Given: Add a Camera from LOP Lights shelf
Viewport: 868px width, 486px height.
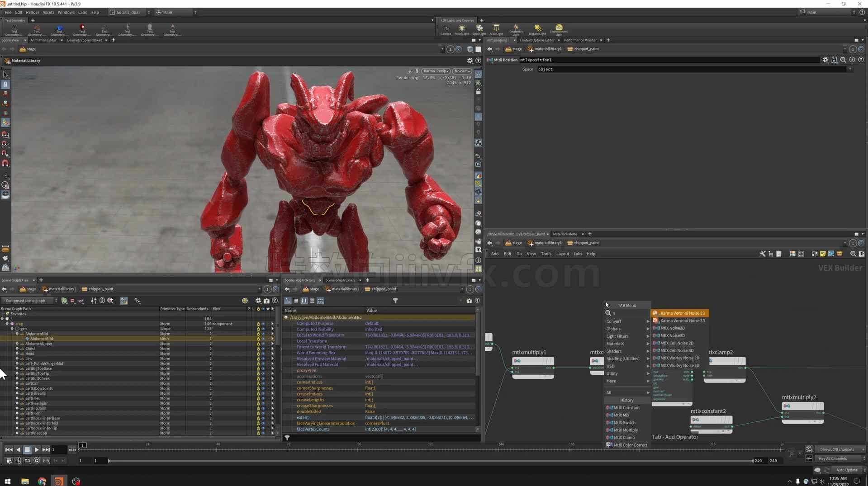Looking at the screenshot, I should point(446,30).
